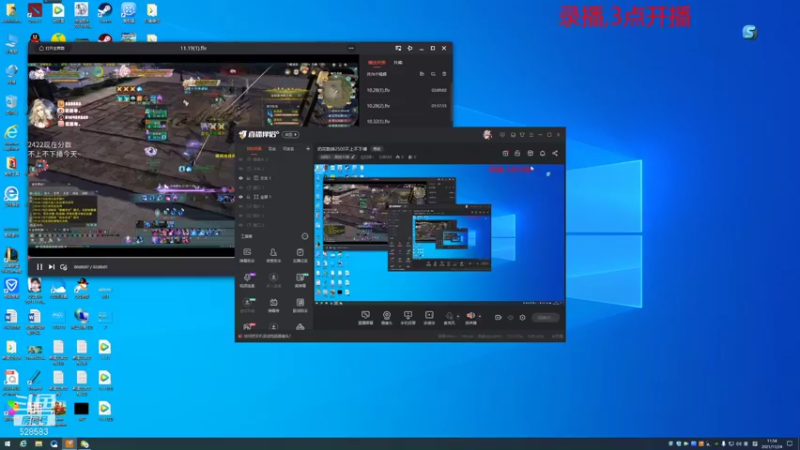800x450 pixels.
Task: Open the microphone tool with the purple badge
Action: pos(247,280)
